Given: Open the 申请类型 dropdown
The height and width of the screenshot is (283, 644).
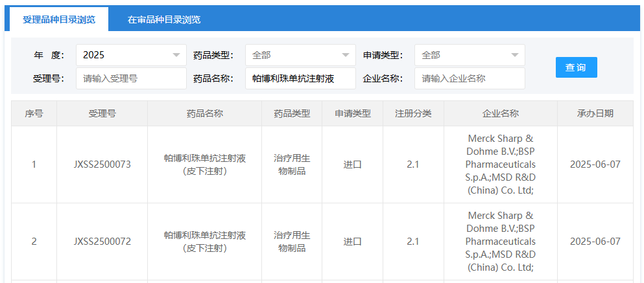Looking at the screenshot, I should point(470,55).
